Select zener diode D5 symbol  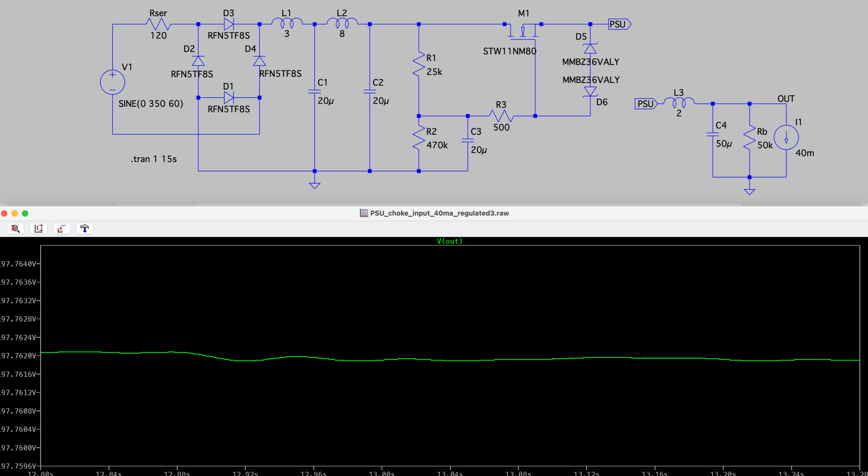(x=590, y=48)
